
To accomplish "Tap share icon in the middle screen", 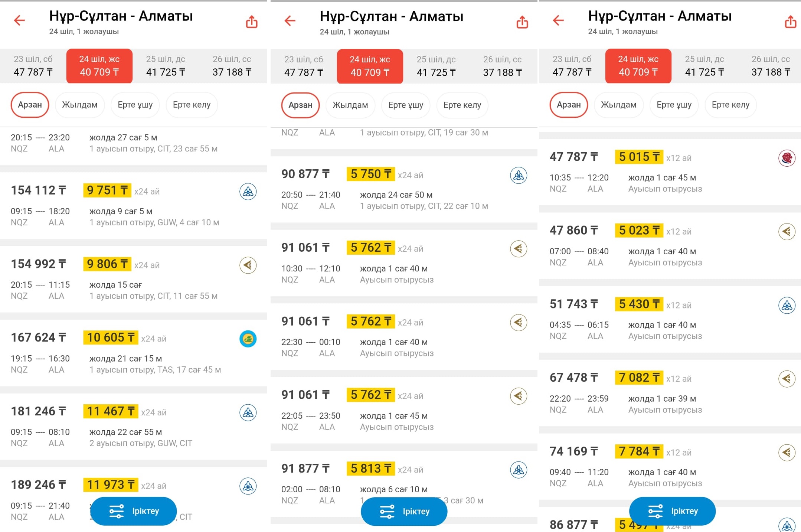I will [x=522, y=22].
